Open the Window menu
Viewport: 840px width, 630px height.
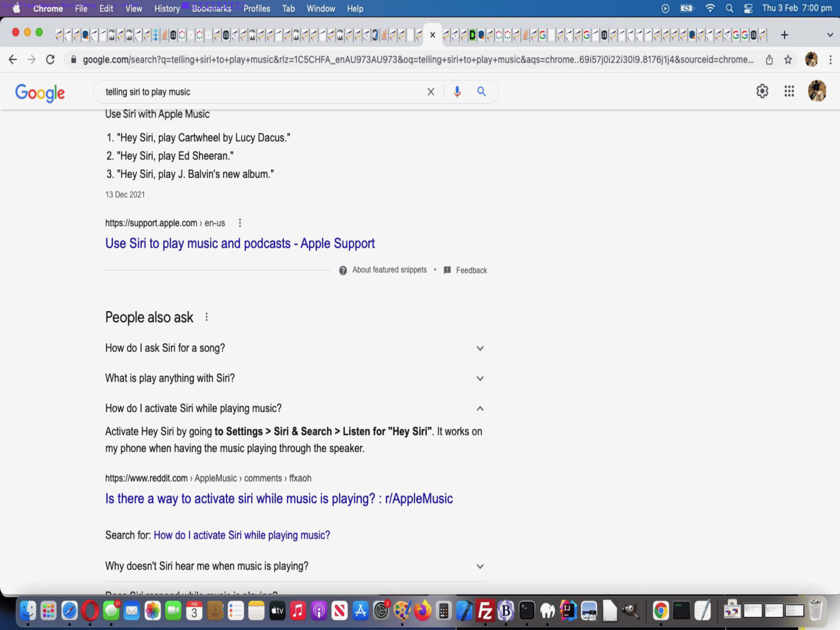321,9
